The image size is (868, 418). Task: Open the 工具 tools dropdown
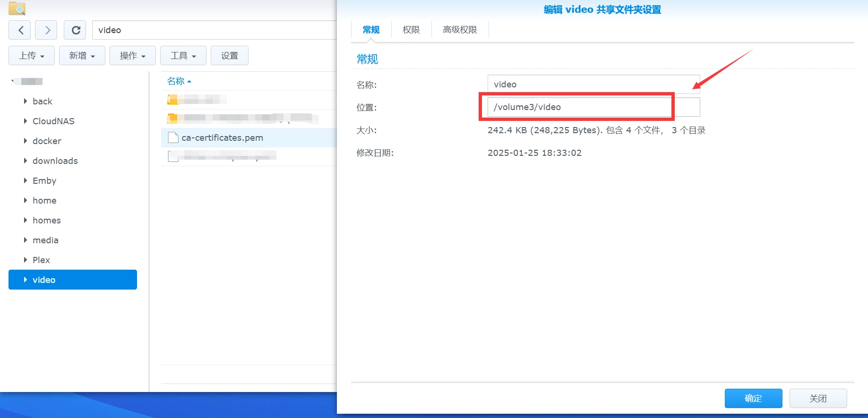coord(183,56)
